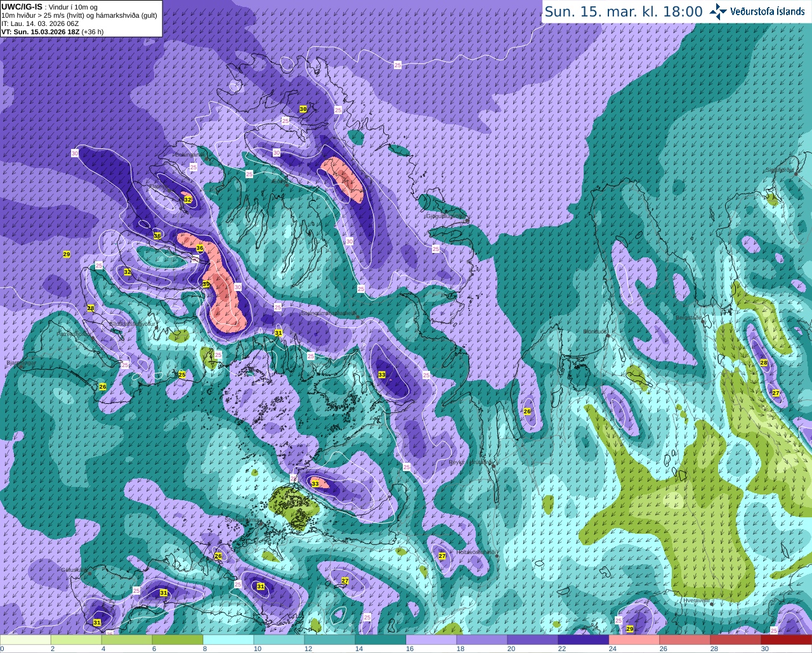Select the IT: Lau. 14. 03. 2026 06Z line

[x=40, y=23]
